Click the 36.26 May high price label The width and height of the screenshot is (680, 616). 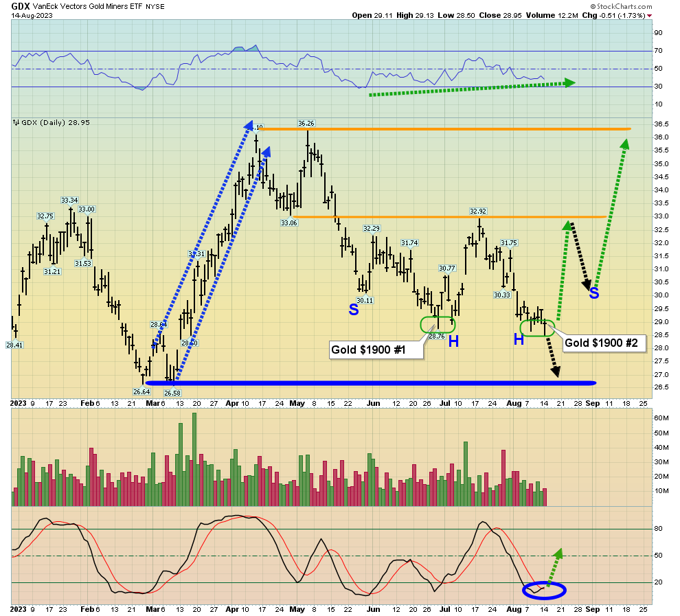tap(306, 124)
